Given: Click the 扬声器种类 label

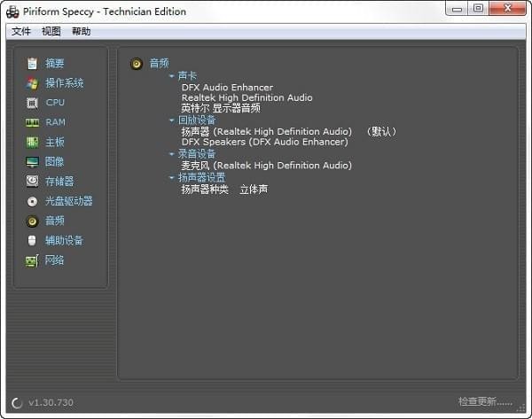Looking at the screenshot, I should click(205, 190).
